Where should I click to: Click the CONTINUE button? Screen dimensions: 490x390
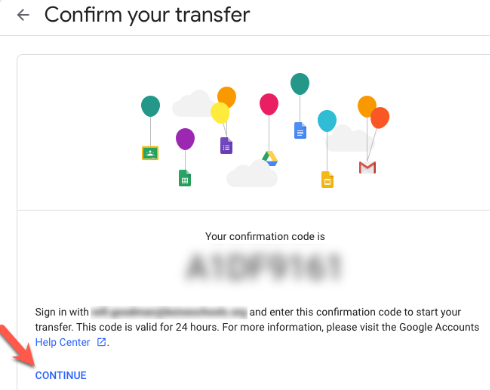click(61, 375)
